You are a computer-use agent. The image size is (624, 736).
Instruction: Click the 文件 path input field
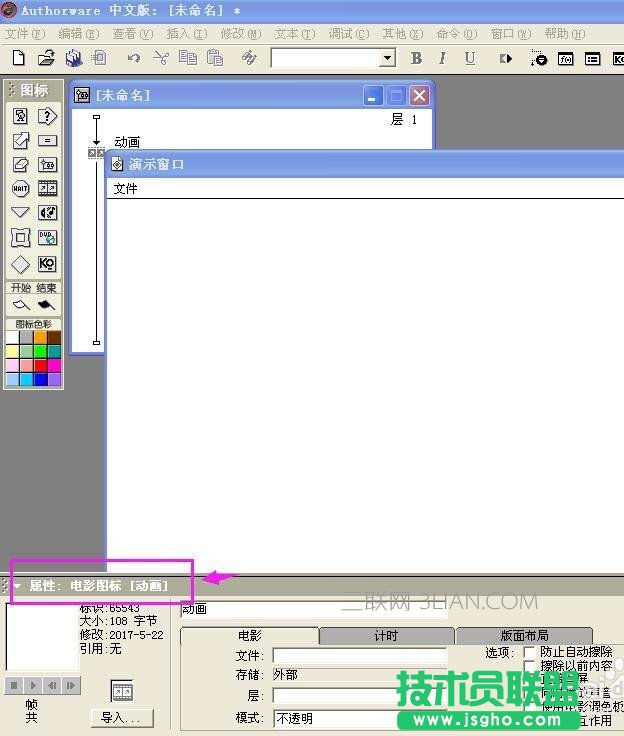click(x=360, y=655)
